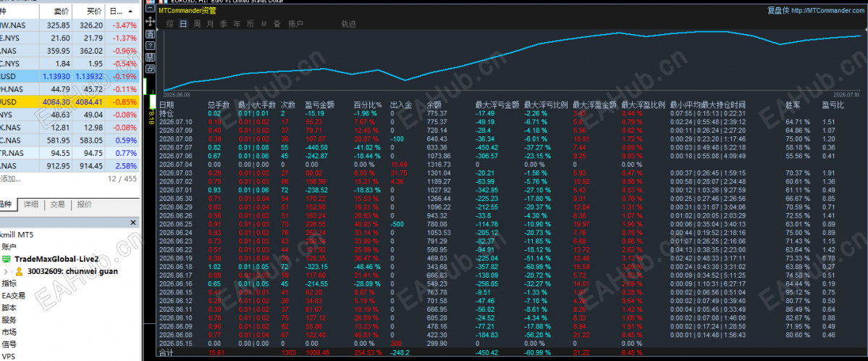Click the 日期 column header
This screenshot has height=361, width=868.
[167, 104]
